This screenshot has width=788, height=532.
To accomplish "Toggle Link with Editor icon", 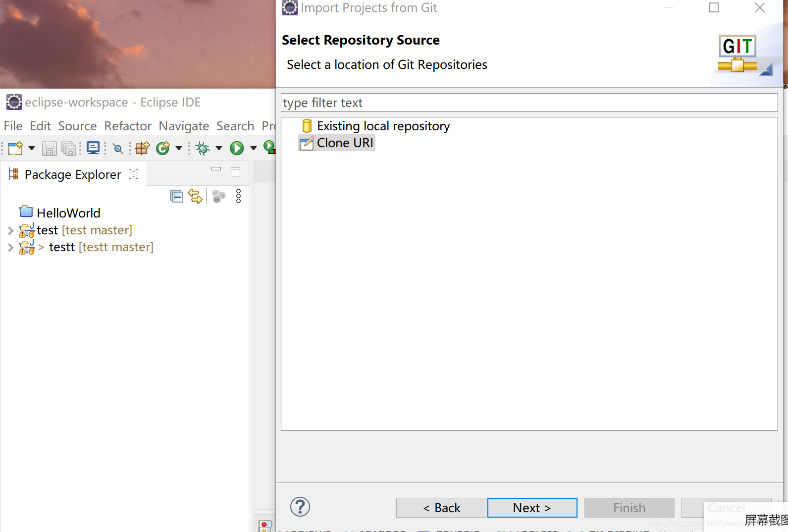I will [x=195, y=197].
